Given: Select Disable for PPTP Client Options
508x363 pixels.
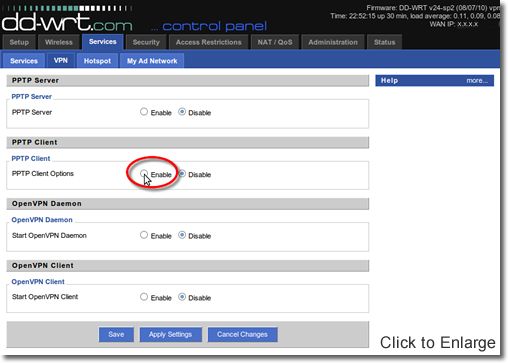Looking at the screenshot, I should 182,173.
